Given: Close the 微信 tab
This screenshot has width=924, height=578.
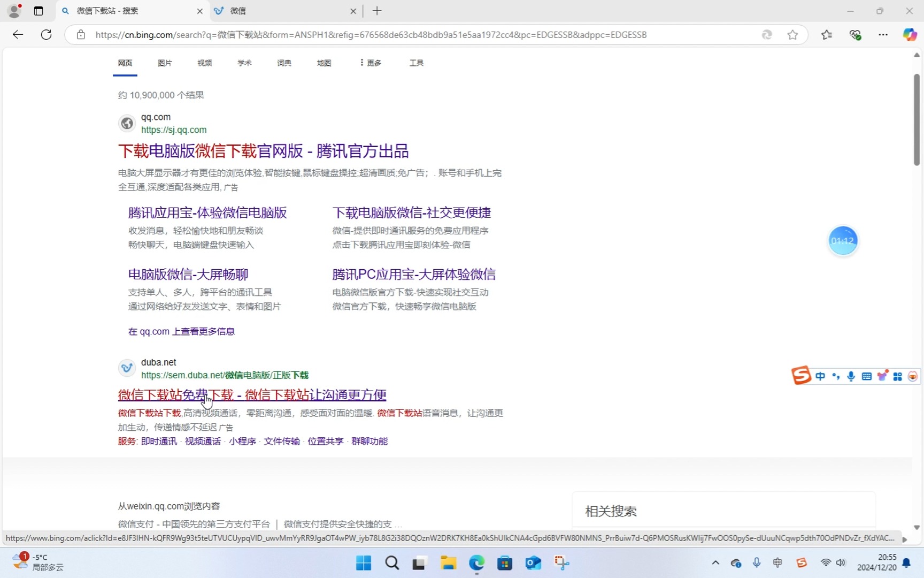Looking at the screenshot, I should point(353,11).
